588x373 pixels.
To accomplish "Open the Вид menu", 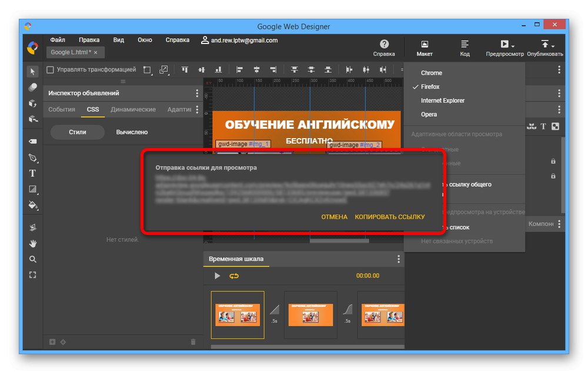I will click(119, 40).
